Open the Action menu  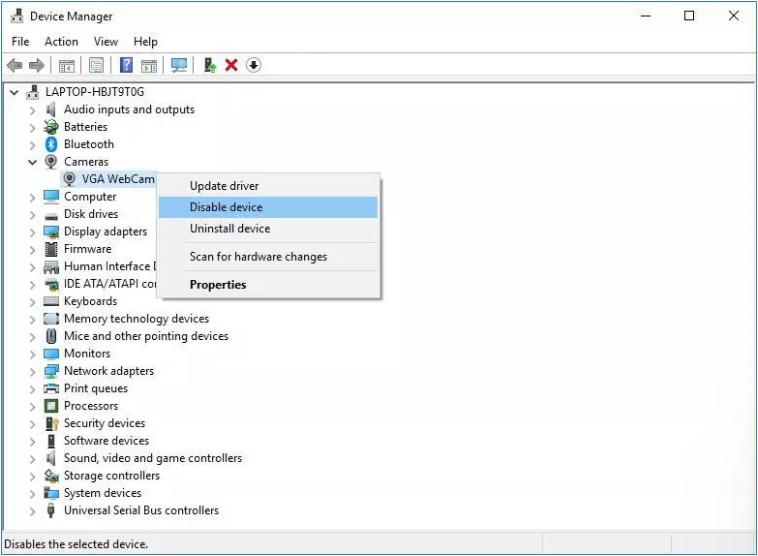pyautogui.click(x=61, y=42)
